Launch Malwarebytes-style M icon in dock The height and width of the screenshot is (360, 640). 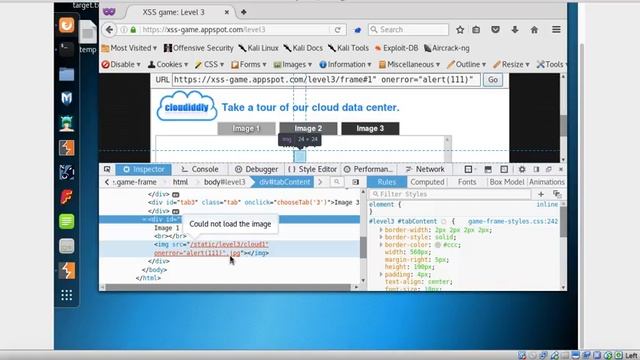[67, 98]
